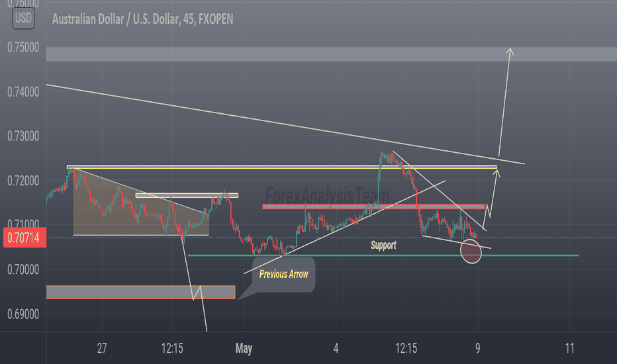617x364 pixels.
Task: Select the lower orange-bordered gray zone rectangle
Action: point(141,293)
